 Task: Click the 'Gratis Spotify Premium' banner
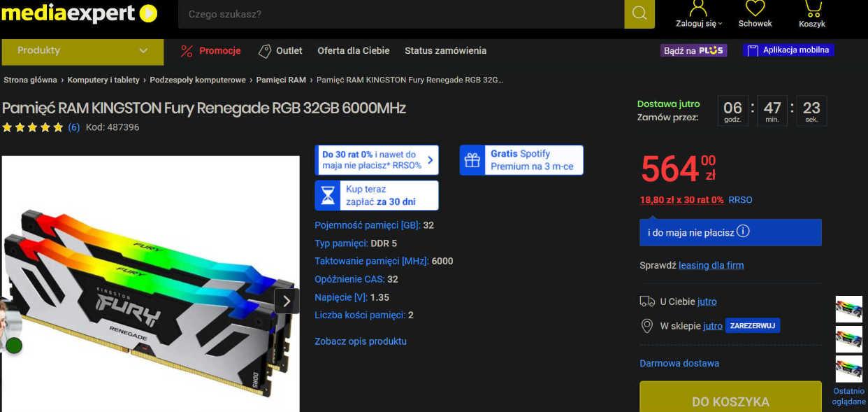point(521,160)
